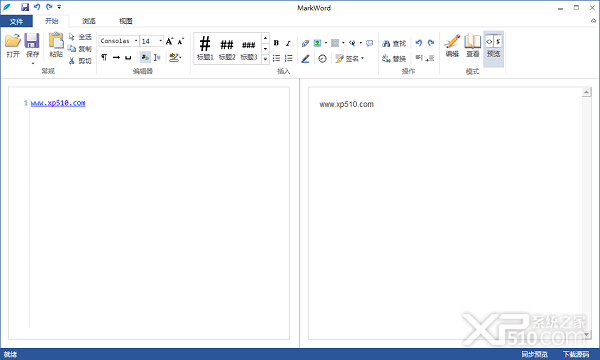Click 下载源码 in status bar

[x=576, y=354]
